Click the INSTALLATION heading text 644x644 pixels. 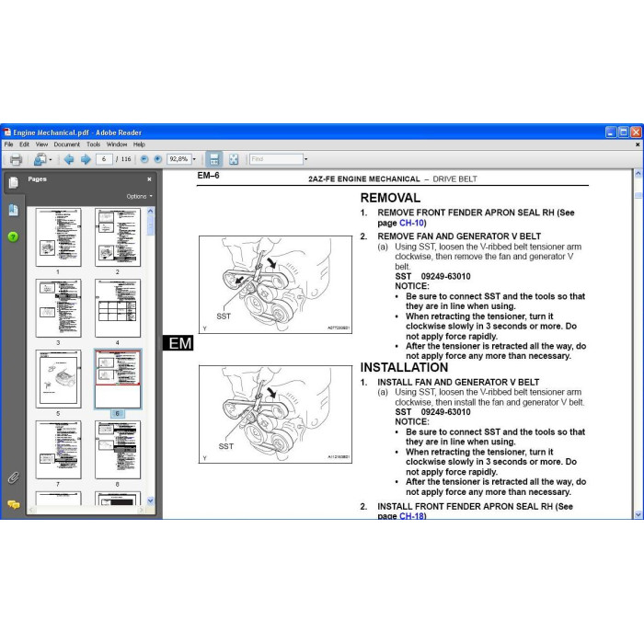(x=404, y=367)
